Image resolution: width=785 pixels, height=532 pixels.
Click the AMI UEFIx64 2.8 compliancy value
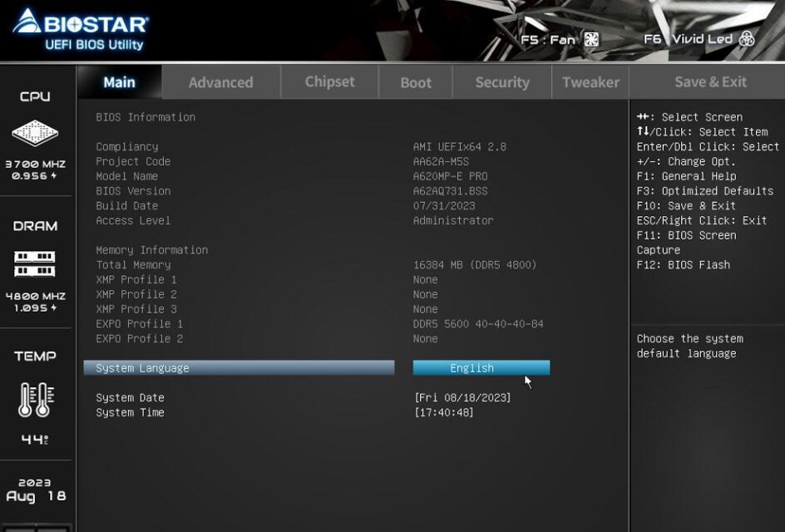coord(460,146)
